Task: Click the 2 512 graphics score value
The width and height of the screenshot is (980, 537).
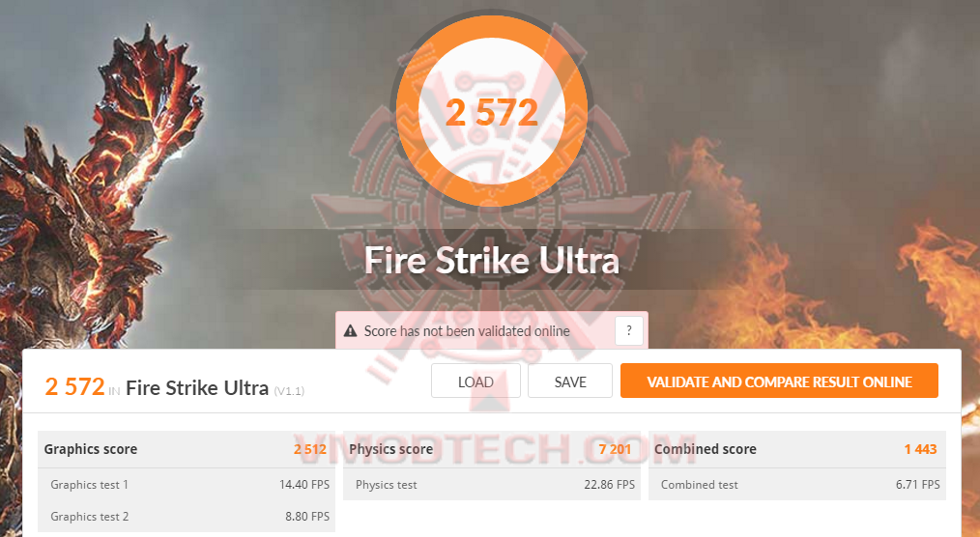Action: tap(310, 449)
